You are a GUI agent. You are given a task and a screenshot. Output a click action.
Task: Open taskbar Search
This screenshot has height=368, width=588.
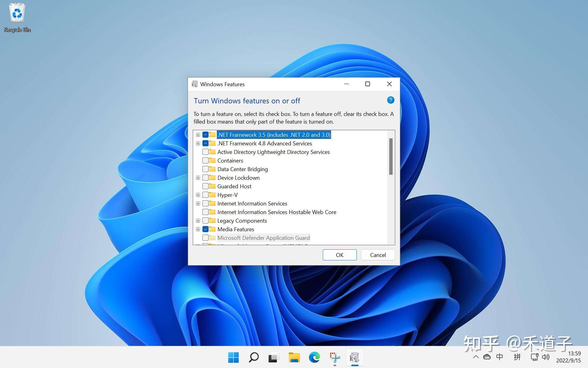coord(254,357)
